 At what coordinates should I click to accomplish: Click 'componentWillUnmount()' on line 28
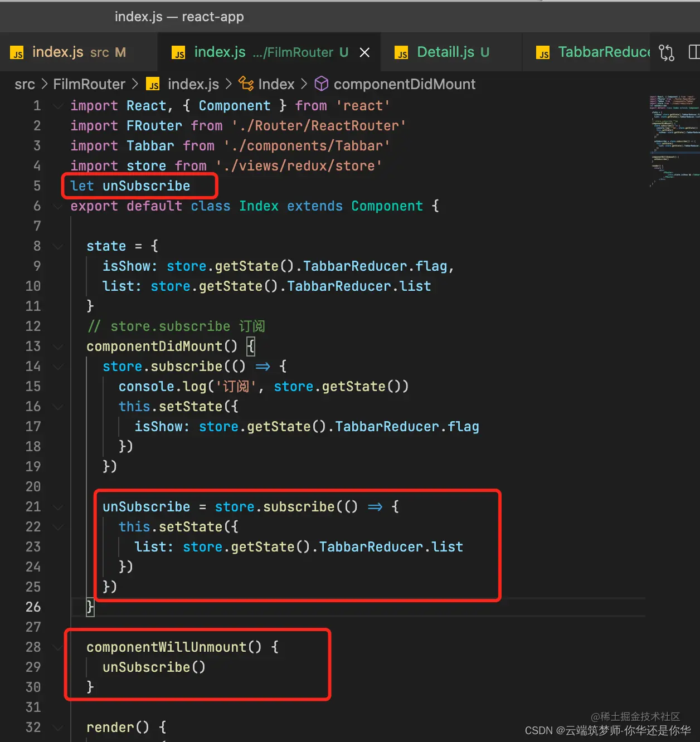(174, 647)
